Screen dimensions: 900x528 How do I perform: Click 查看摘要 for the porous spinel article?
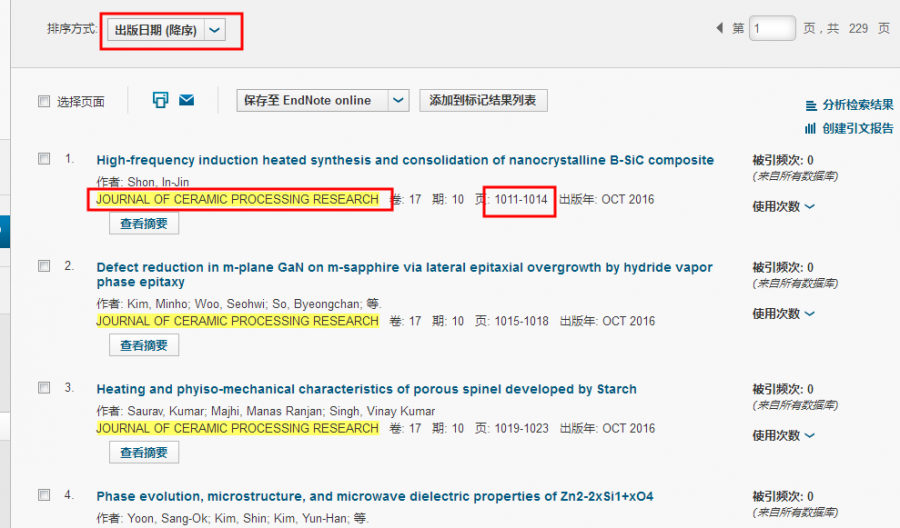point(143,453)
